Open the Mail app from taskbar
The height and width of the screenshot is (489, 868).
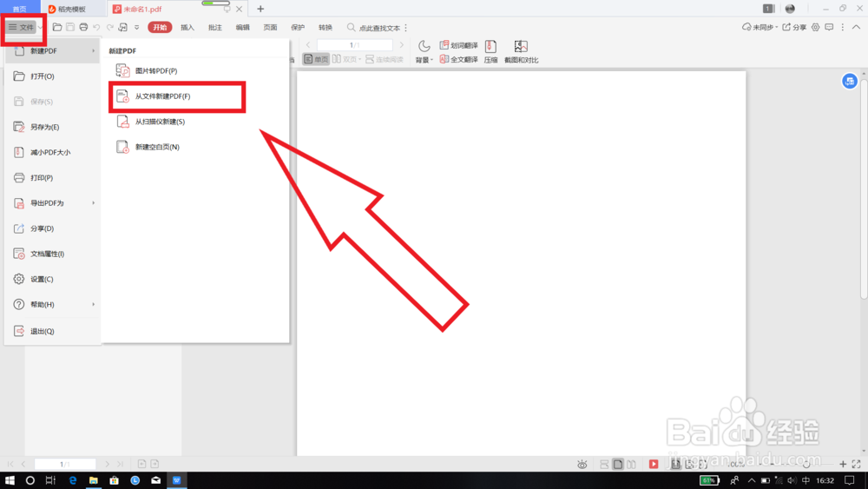(x=156, y=480)
